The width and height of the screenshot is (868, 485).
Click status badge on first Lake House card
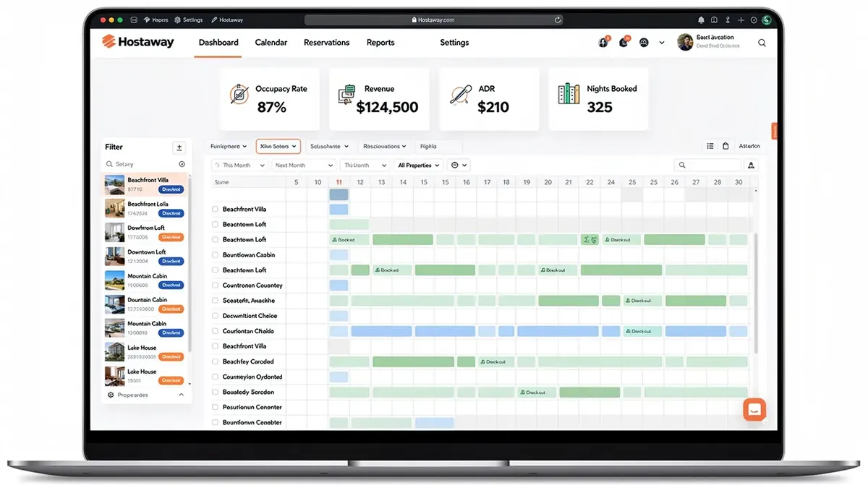(171, 356)
